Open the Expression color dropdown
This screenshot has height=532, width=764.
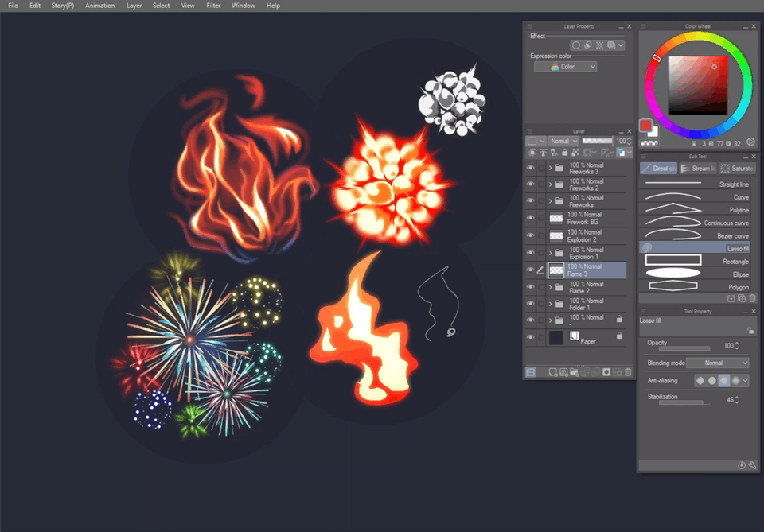coord(566,67)
